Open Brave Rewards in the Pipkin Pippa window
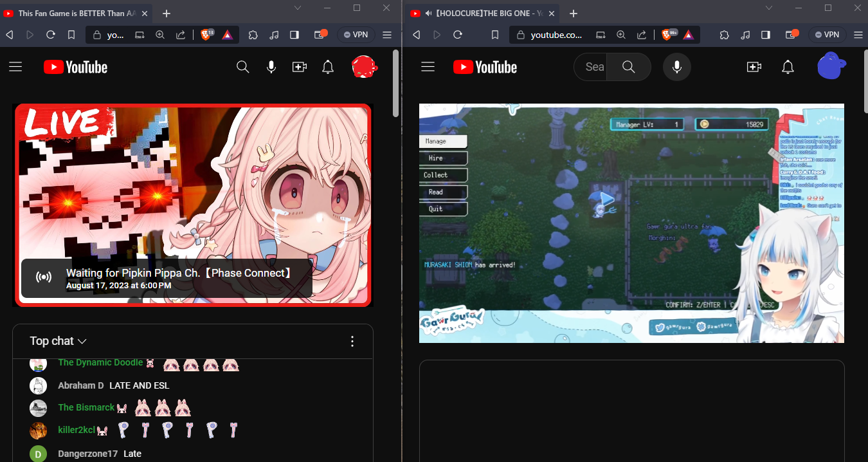This screenshot has width=868, height=462. click(227, 35)
